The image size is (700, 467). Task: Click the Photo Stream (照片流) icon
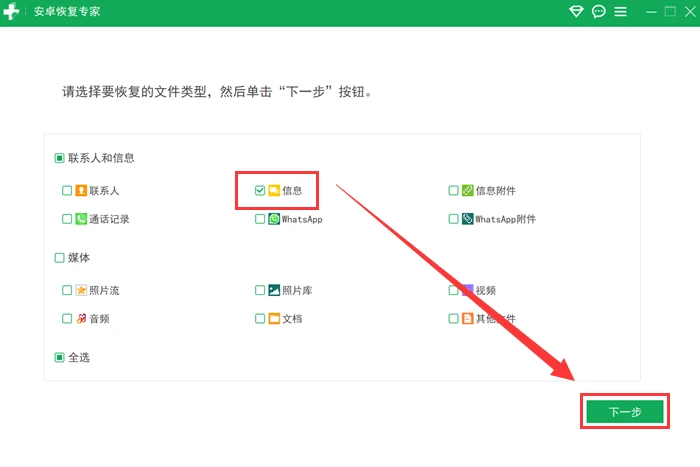pos(81,290)
